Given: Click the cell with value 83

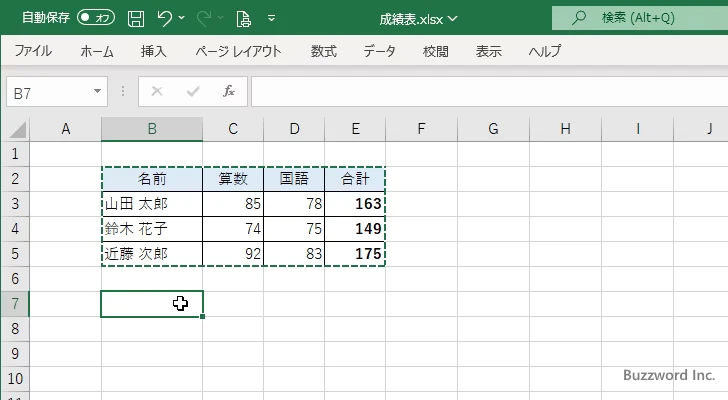Looking at the screenshot, I should tap(294, 254).
